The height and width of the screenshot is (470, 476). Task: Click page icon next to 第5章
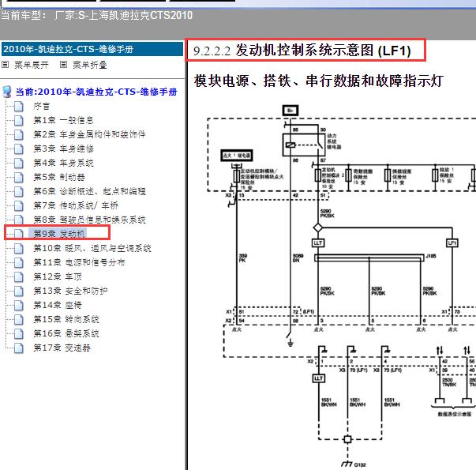click(19, 178)
